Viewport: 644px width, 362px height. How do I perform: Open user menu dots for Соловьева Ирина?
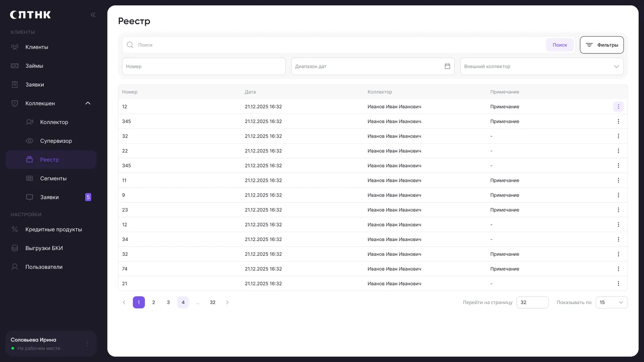[87, 343]
